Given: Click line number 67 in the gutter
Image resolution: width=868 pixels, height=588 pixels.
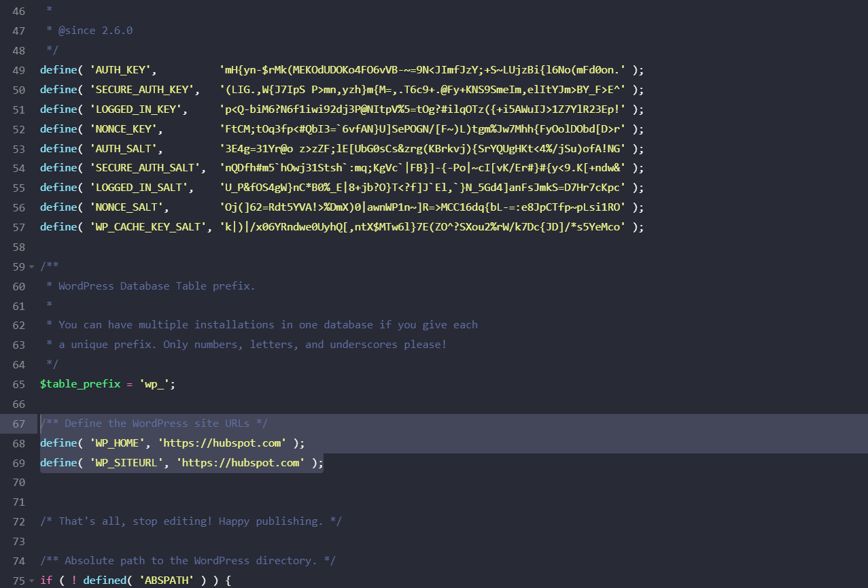Looking at the screenshot, I should 19,423.
